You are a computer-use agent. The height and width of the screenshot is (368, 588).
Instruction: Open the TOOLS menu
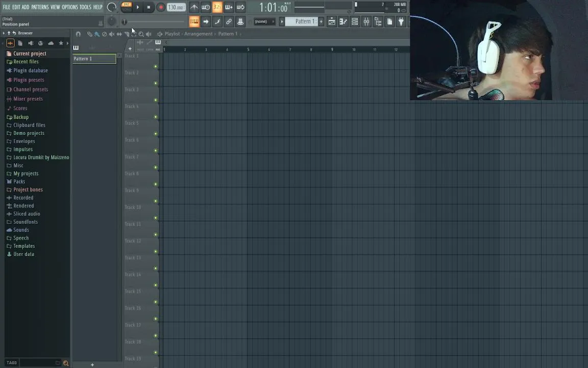pyautogui.click(x=85, y=7)
